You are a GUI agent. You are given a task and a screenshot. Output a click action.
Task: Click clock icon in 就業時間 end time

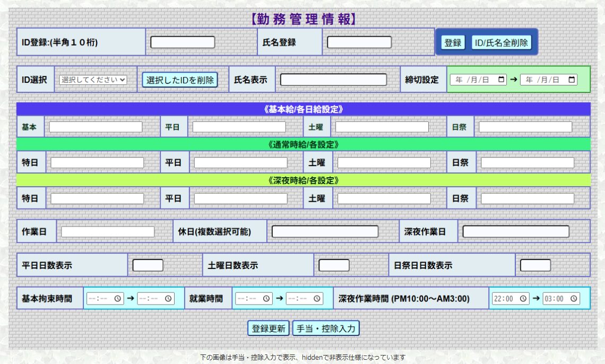pos(317,298)
